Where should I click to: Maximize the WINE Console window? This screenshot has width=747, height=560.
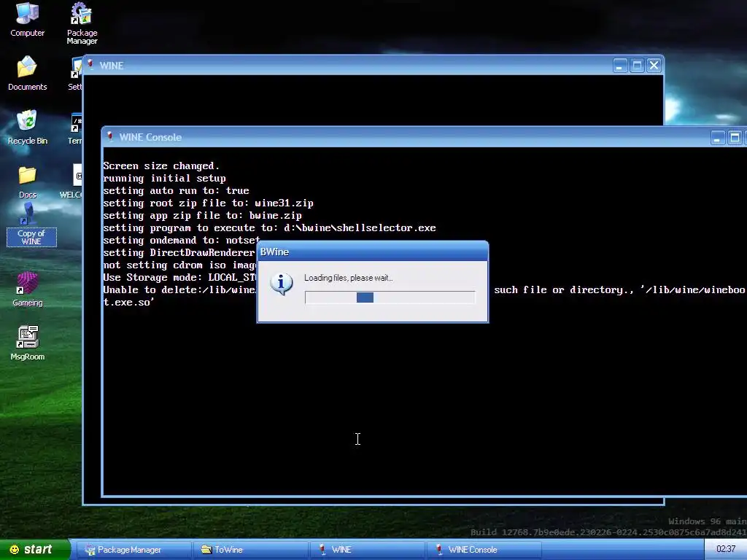[735, 138]
